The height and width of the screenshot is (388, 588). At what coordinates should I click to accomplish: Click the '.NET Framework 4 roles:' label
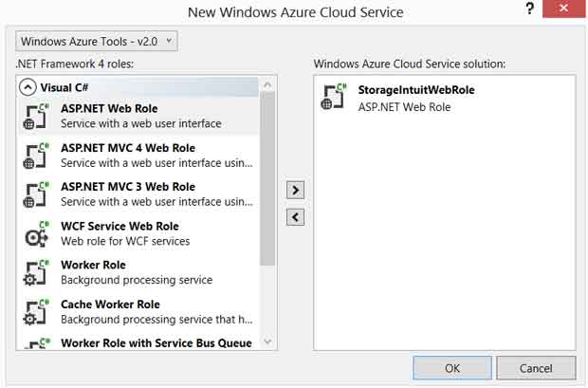coord(75,65)
